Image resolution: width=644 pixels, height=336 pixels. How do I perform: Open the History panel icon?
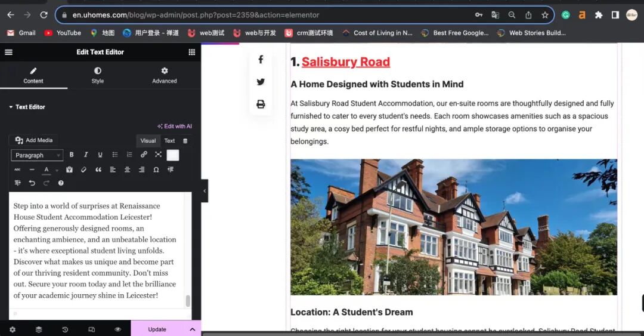click(65, 329)
